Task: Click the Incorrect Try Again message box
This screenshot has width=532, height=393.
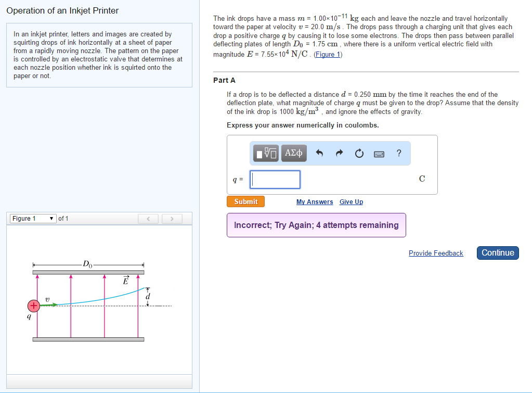Action: [316, 225]
